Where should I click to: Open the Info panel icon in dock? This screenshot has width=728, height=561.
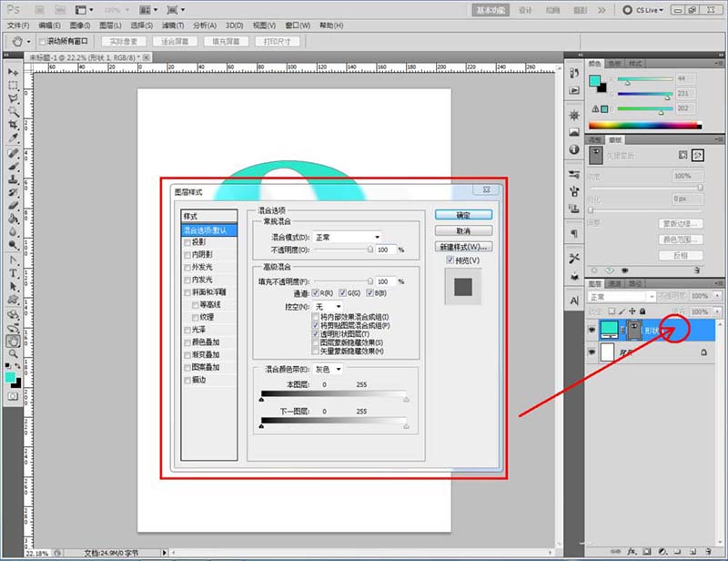click(x=574, y=149)
